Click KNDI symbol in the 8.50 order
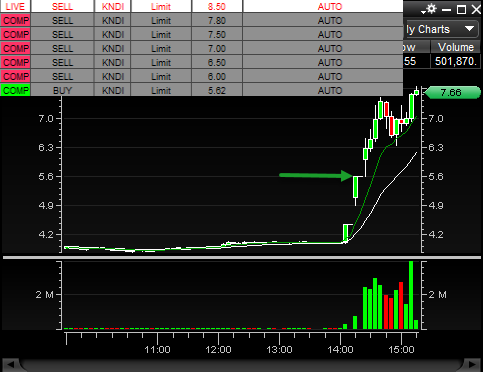This screenshot has height=372, width=483. coord(113,6)
